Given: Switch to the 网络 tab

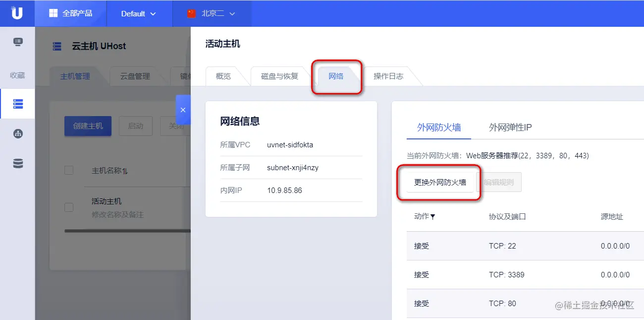Looking at the screenshot, I should coord(336,76).
